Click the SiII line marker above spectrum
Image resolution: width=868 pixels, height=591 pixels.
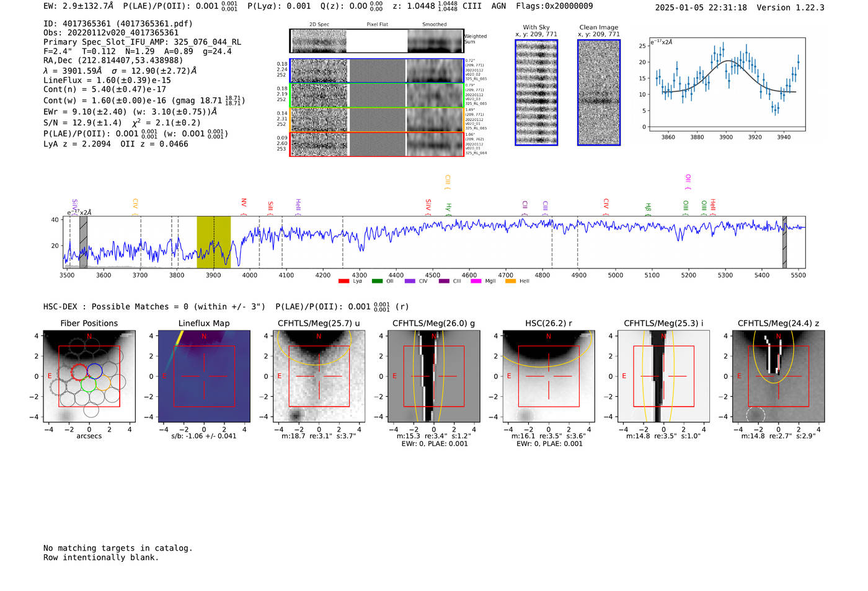[x=270, y=207]
